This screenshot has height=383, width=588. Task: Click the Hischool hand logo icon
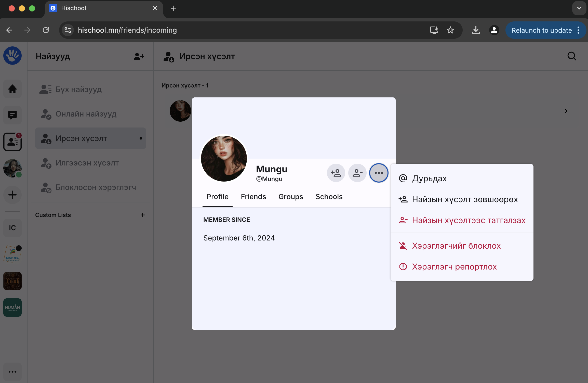[x=12, y=56]
